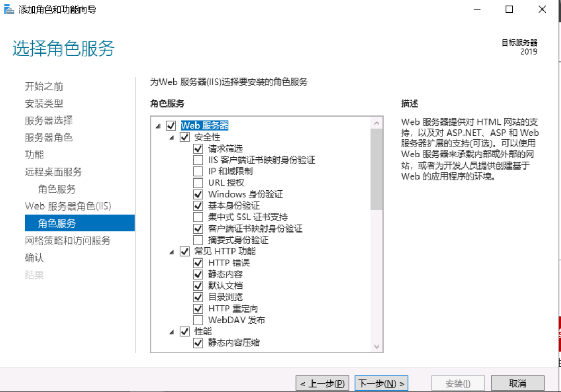Screen dimensions: 561x392
Task: Click the 下一步(N) button
Action: click(x=381, y=384)
